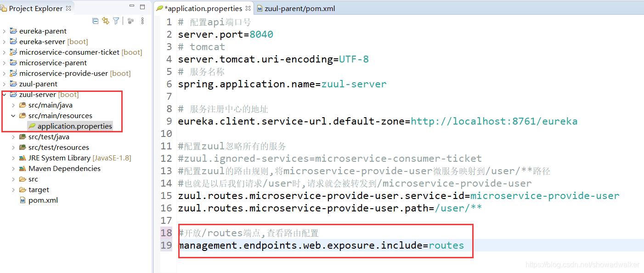Click the zuul-server project icon
This screenshot has width=644, height=273.
(13, 95)
